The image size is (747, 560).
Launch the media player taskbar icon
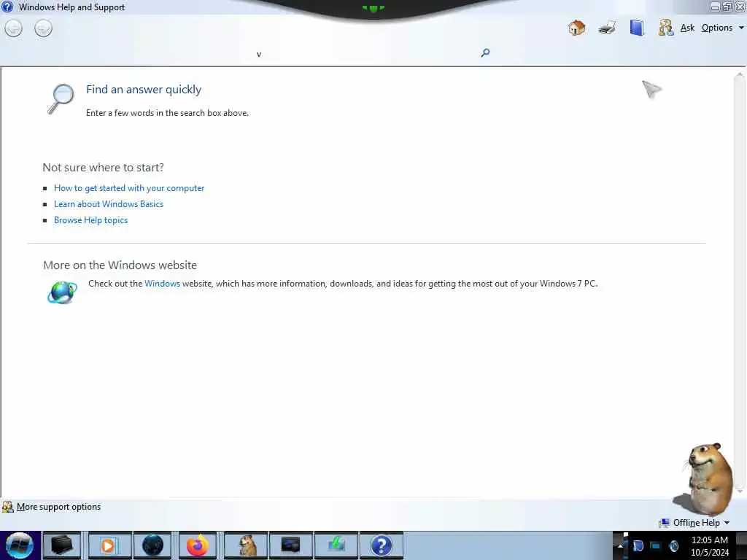[x=109, y=545]
